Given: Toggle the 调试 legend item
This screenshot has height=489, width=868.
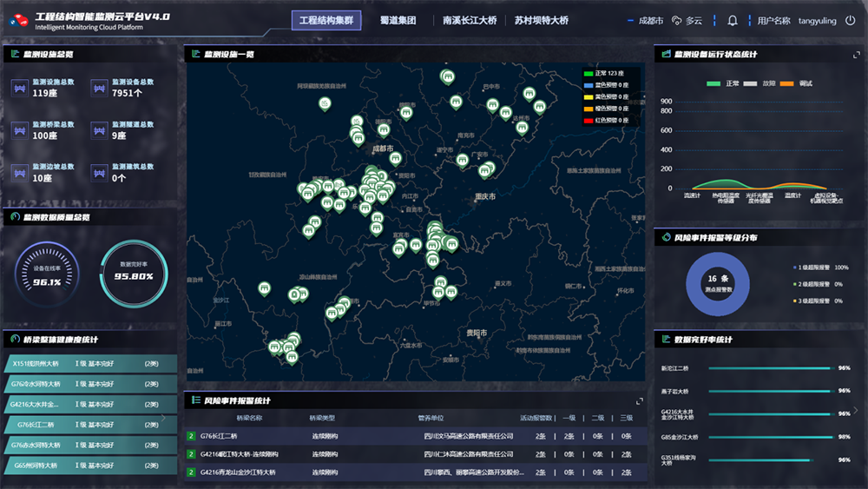Looking at the screenshot, I should (796, 83).
